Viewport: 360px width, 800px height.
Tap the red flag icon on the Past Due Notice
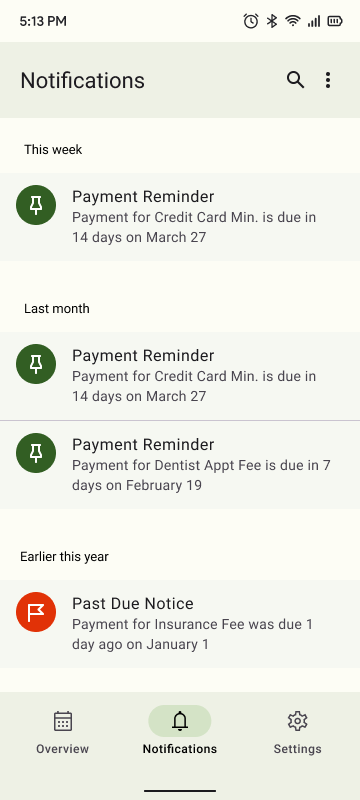pos(36,612)
